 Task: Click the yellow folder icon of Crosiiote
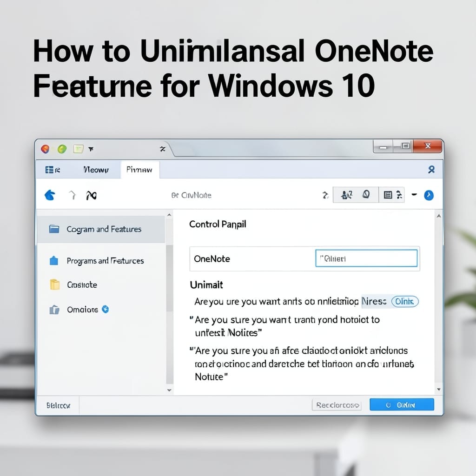[55, 284]
